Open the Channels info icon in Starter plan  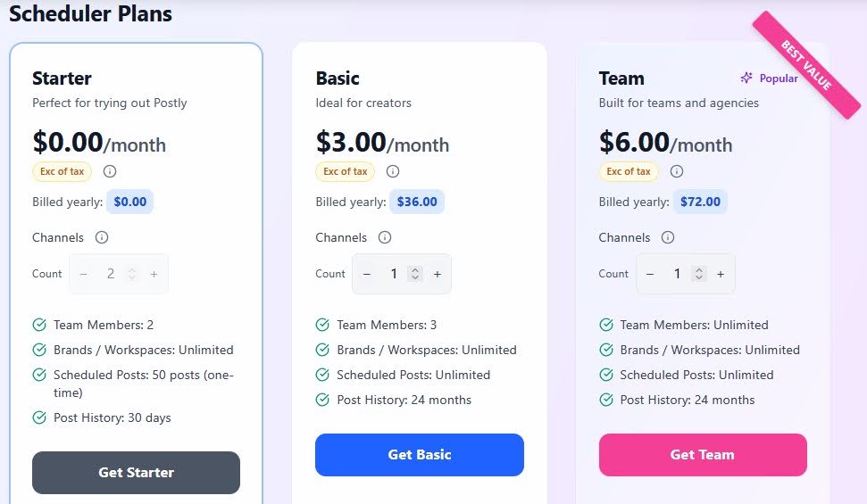tap(102, 237)
